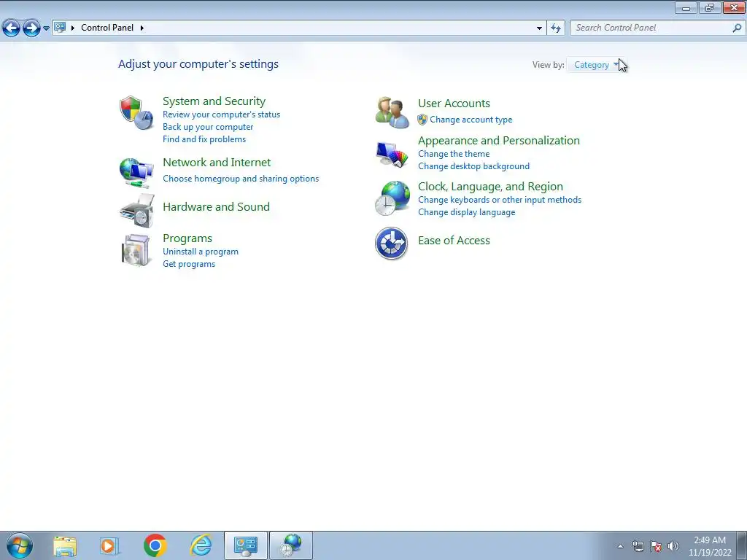The image size is (747, 560).
Task: Switch to Control Panel taskbar button
Action: tap(246, 545)
